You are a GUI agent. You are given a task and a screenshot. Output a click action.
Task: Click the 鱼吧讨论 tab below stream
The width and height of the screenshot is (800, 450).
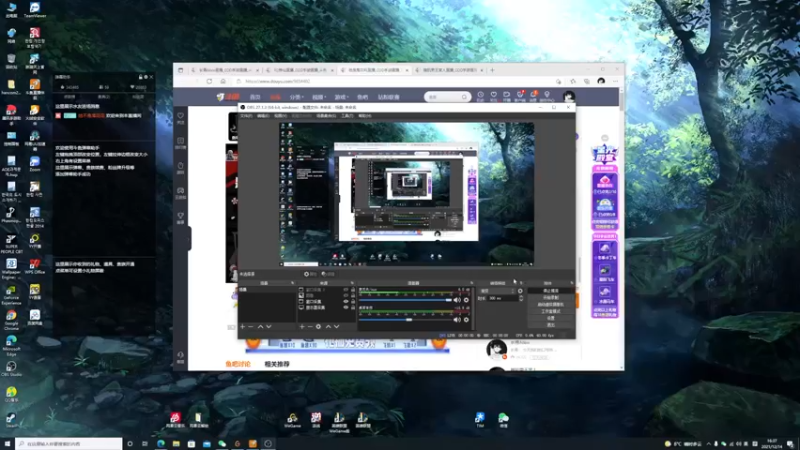pos(238,364)
